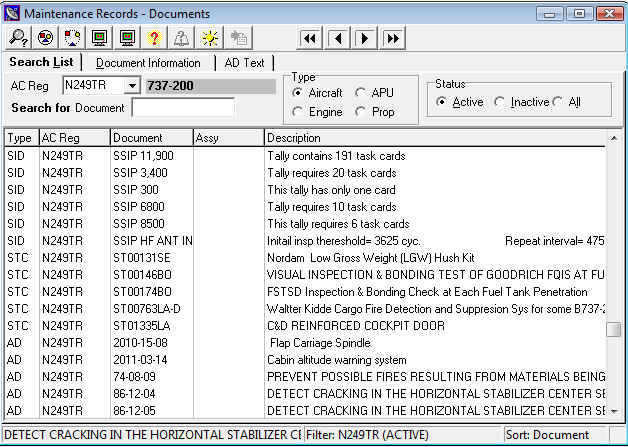Click the 737-200 aircraft model field
This screenshot has height=447, width=628.
pos(211,86)
